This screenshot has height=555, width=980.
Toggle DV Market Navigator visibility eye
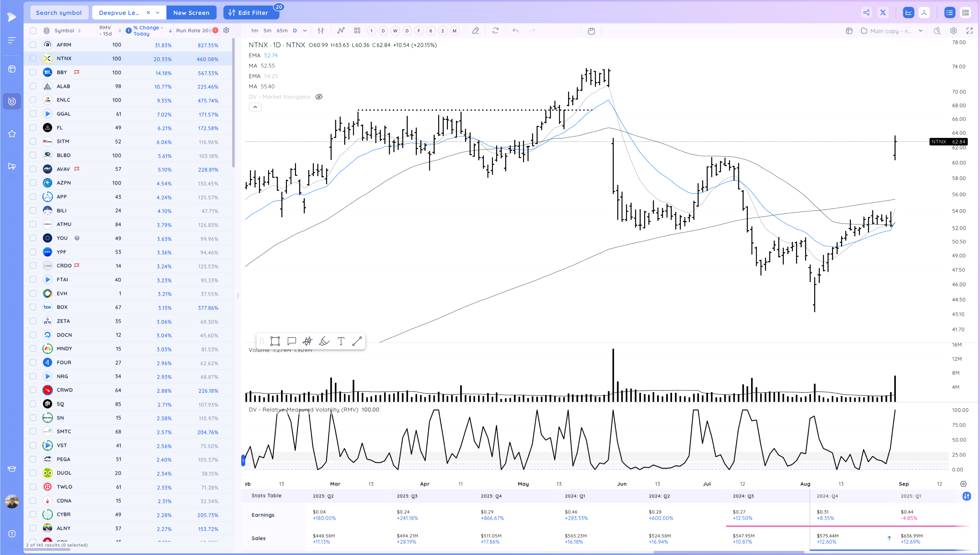click(x=319, y=97)
